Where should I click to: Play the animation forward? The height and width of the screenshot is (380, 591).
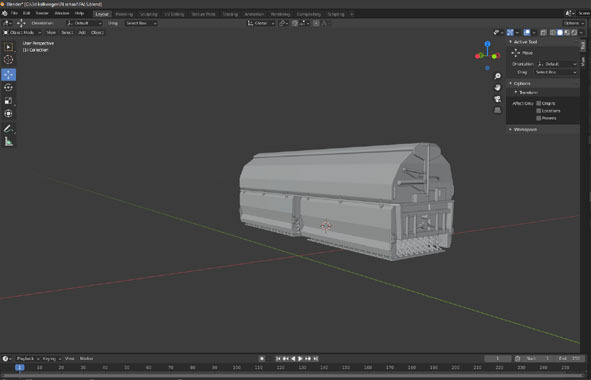click(x=300, y=359)
